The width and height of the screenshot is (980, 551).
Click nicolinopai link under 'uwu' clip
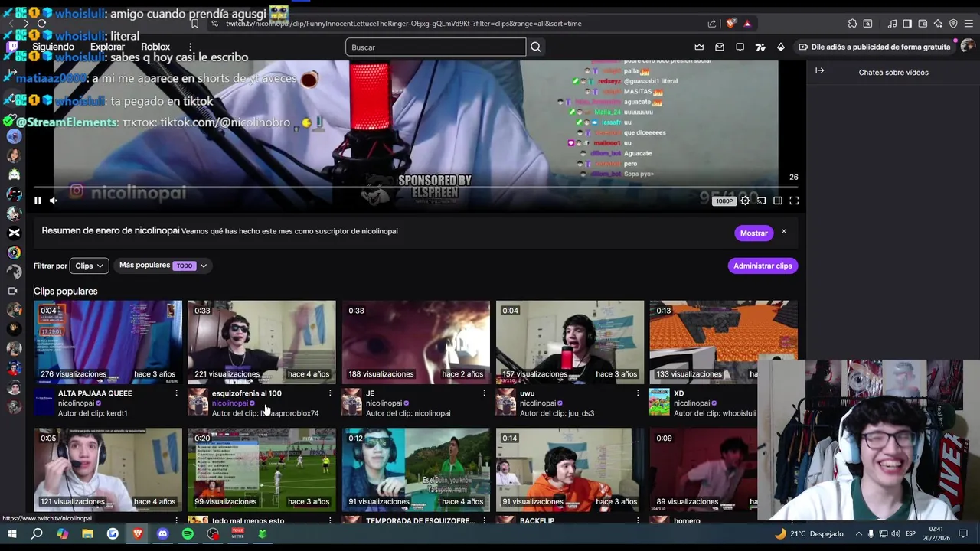pyautogui.click(x=537, y=403)
